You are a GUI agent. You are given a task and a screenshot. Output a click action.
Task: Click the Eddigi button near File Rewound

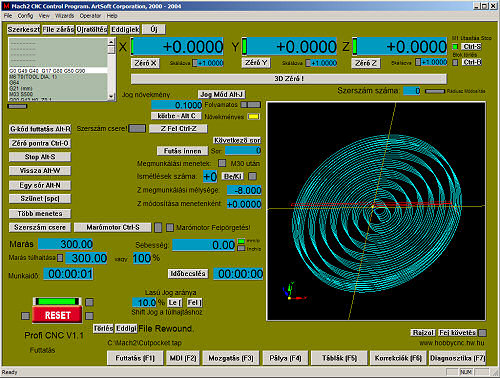(x=126, y=328)
